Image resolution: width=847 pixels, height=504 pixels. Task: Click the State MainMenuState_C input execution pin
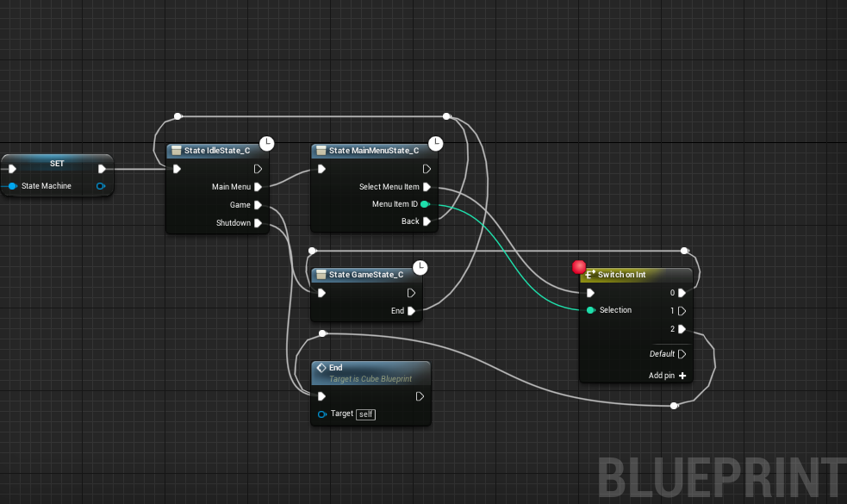321,169
